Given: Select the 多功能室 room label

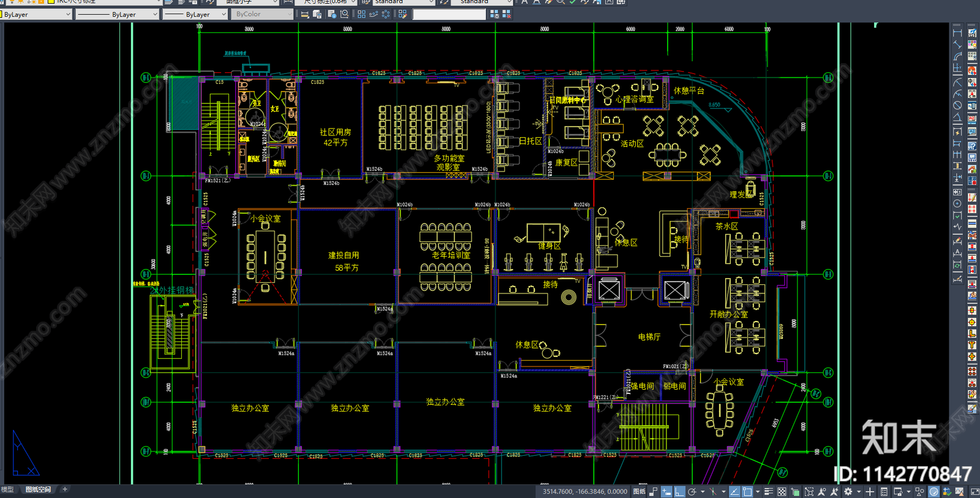Looking at the screenshot, I should point(449,158).
